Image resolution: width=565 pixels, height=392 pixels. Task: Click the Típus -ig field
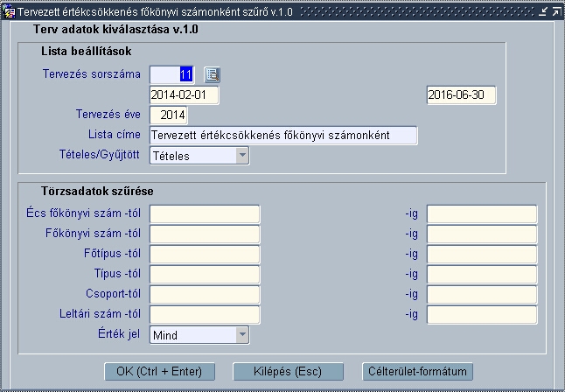click(x=482, y=275)
